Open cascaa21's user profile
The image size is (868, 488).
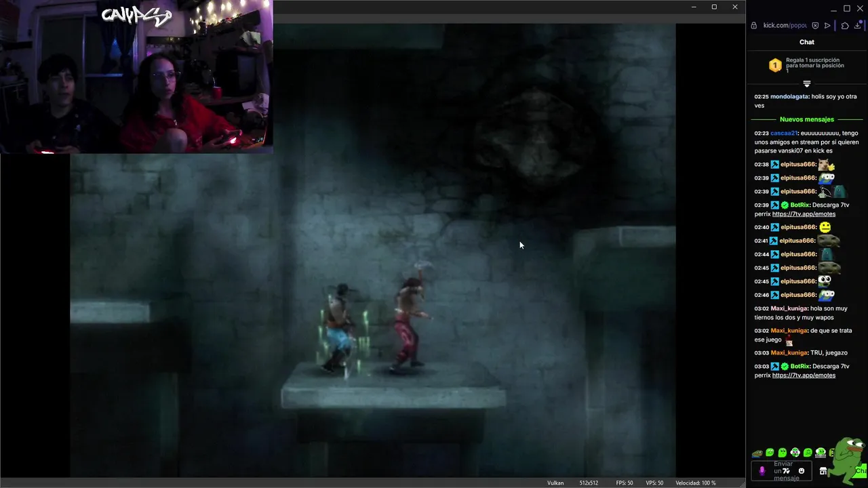(784, 133)
